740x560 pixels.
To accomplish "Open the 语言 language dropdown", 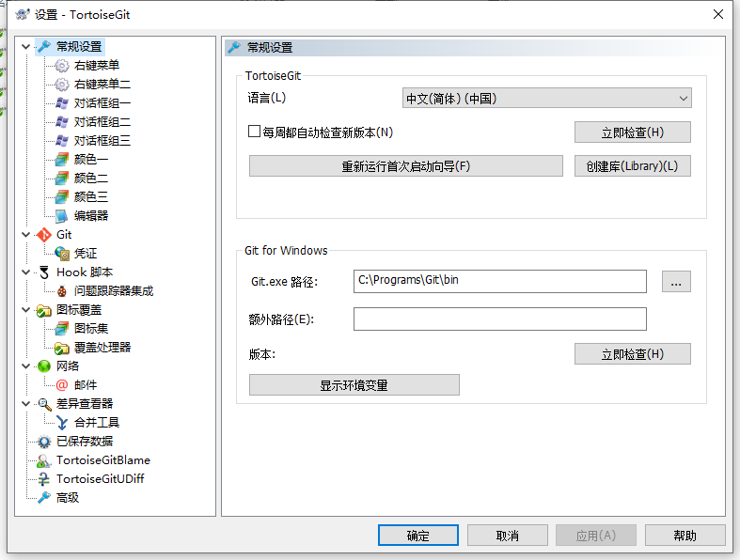I will click(x=546, y=98).
